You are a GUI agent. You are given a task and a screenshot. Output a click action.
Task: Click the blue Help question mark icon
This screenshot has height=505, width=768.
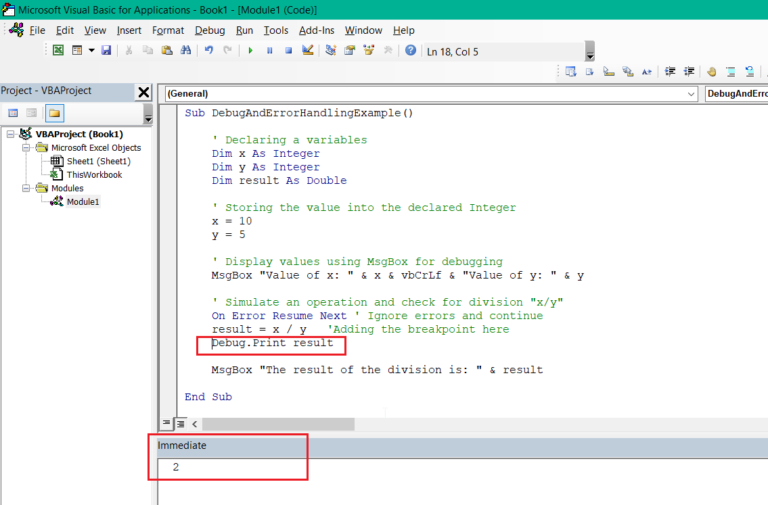(x=410, y=50)
